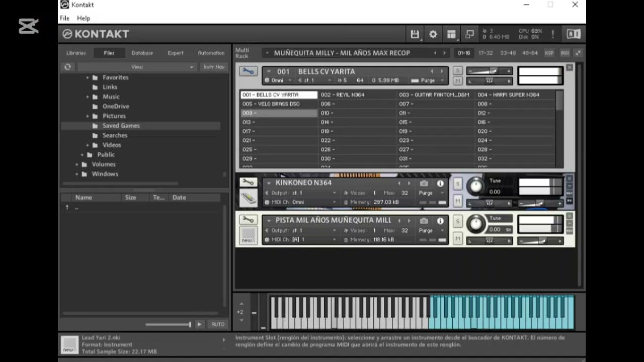Image resolution: width=644 pixels, height=362 pixels.
Task: Remove the KINKONEO N364 instrument with X
Action: (570, 178)
